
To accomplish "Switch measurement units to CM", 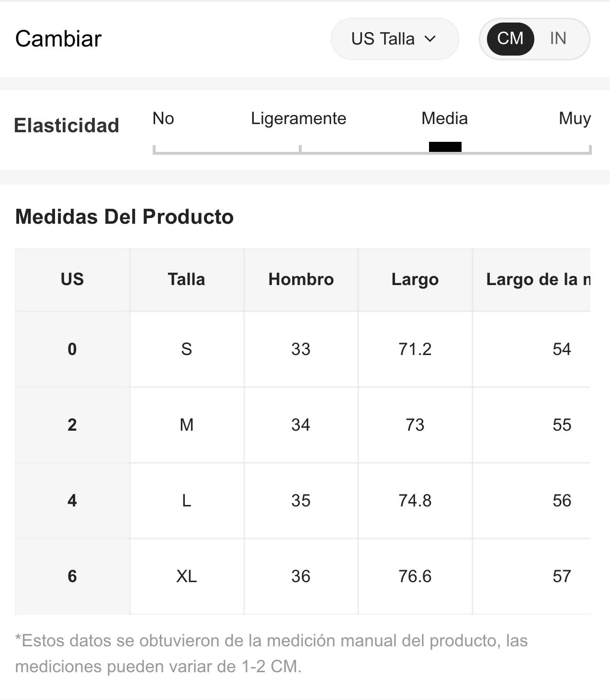I will [510, 39].
